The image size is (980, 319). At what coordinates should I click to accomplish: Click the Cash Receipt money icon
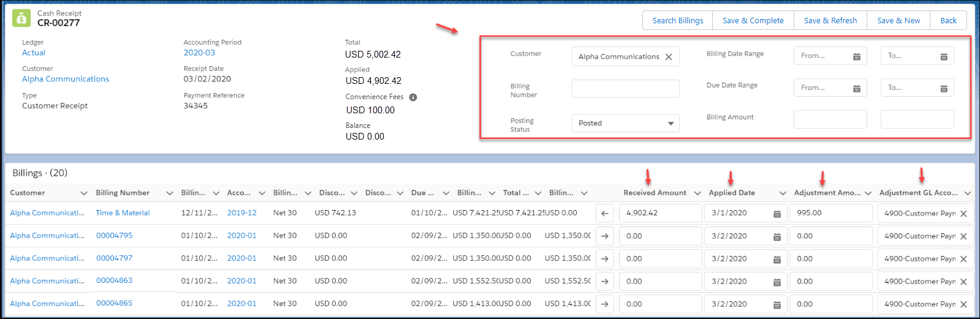pyautogui.click(x=21, y=18)
